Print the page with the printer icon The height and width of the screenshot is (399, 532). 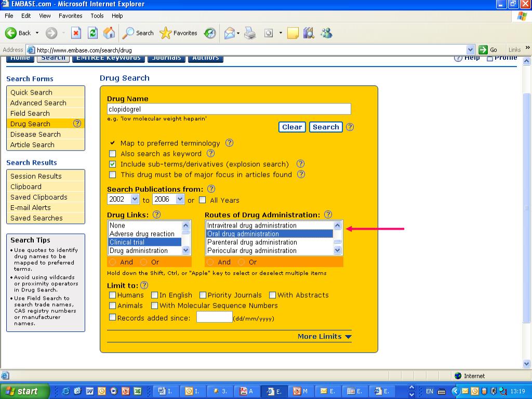[x=250, y=33]
